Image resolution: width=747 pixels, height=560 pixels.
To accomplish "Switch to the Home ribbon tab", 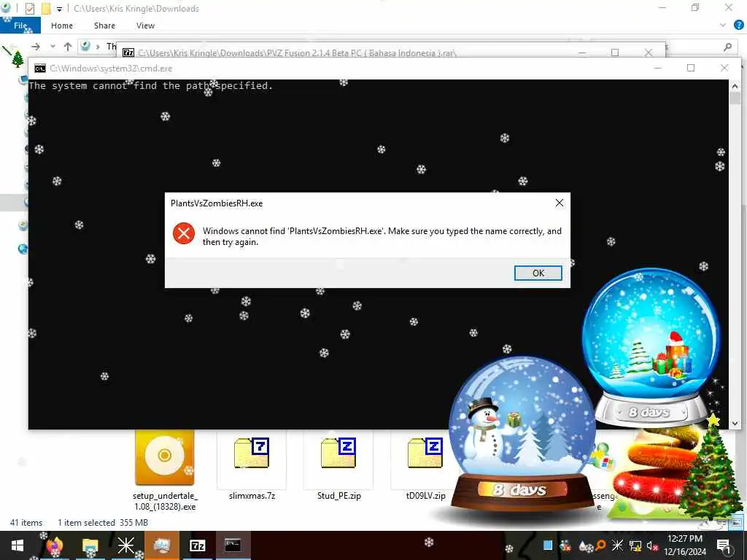I will click(62, 26).
